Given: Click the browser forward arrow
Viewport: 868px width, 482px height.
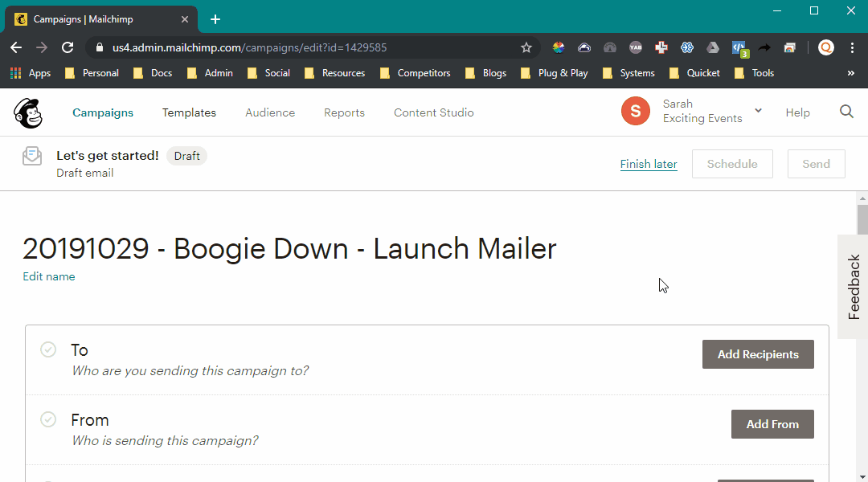Looking at the screenshot, I should click(42, 47).
